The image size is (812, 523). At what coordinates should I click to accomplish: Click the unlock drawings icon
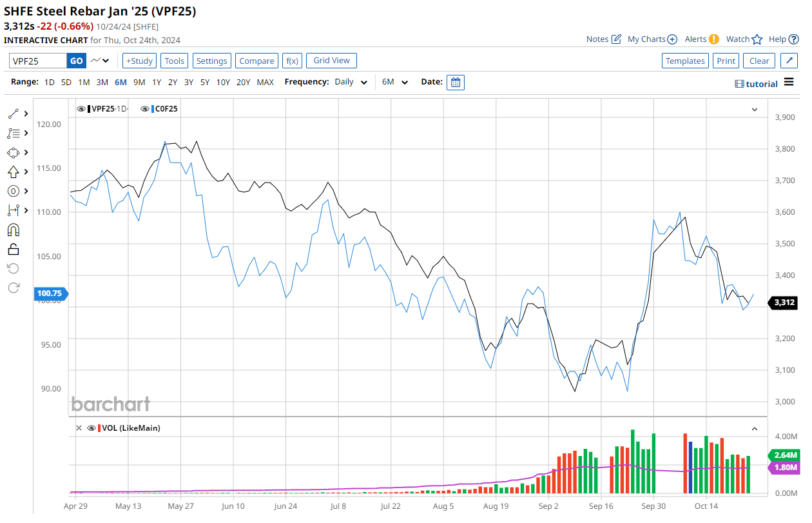tap(13, 248)
